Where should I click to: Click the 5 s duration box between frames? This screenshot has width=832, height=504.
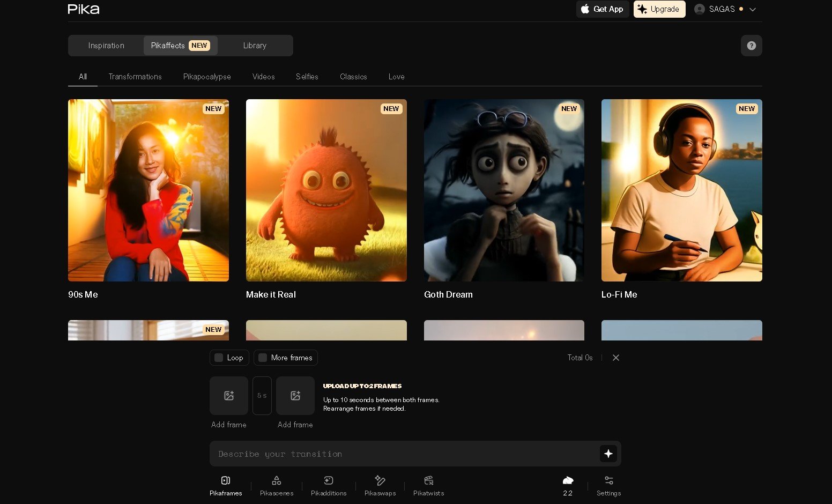coord(262,396)
